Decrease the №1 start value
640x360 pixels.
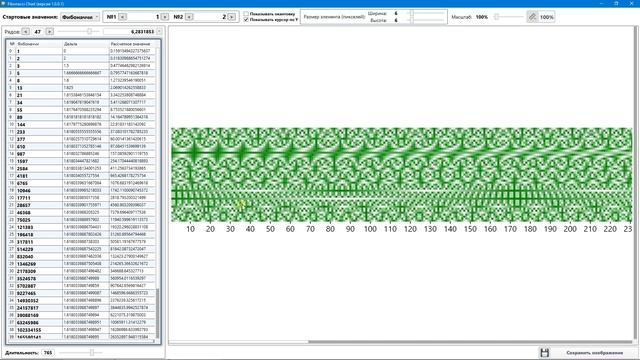[x=122, y=17]
